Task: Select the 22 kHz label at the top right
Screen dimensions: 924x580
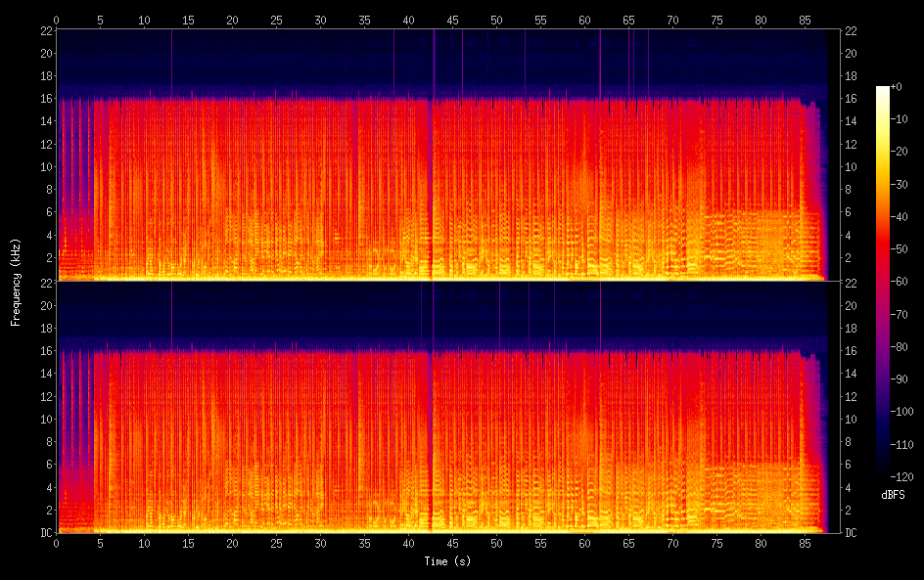Action: pos(850,31)
